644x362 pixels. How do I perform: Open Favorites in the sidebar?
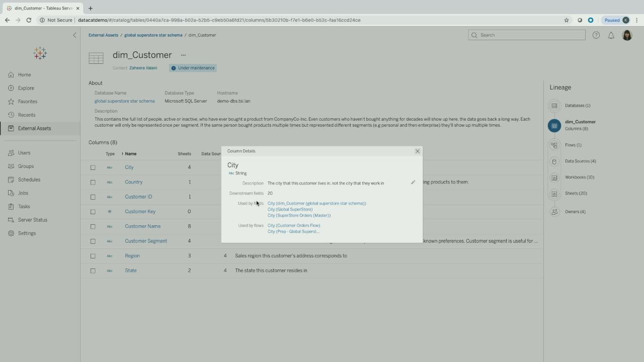pos(27,102)
